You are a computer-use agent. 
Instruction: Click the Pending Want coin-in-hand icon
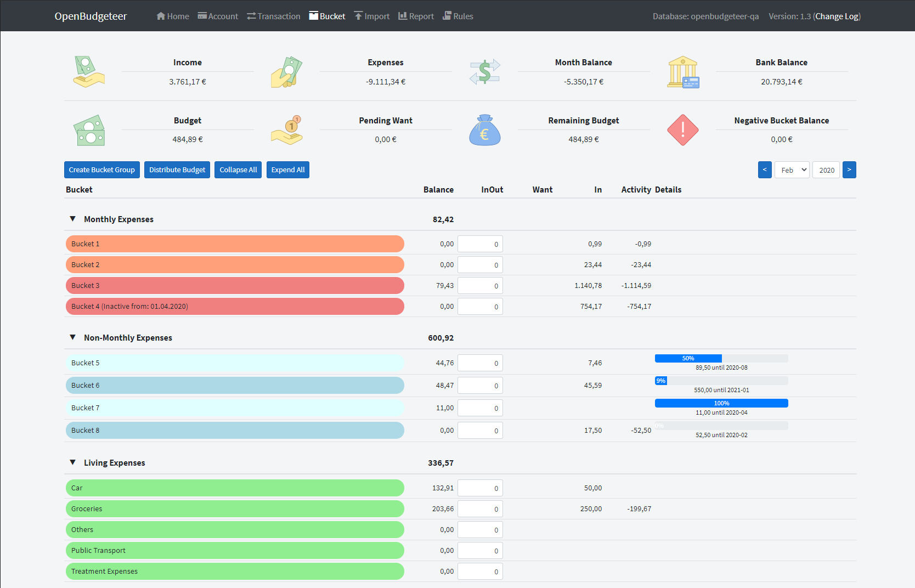[286, 130]
